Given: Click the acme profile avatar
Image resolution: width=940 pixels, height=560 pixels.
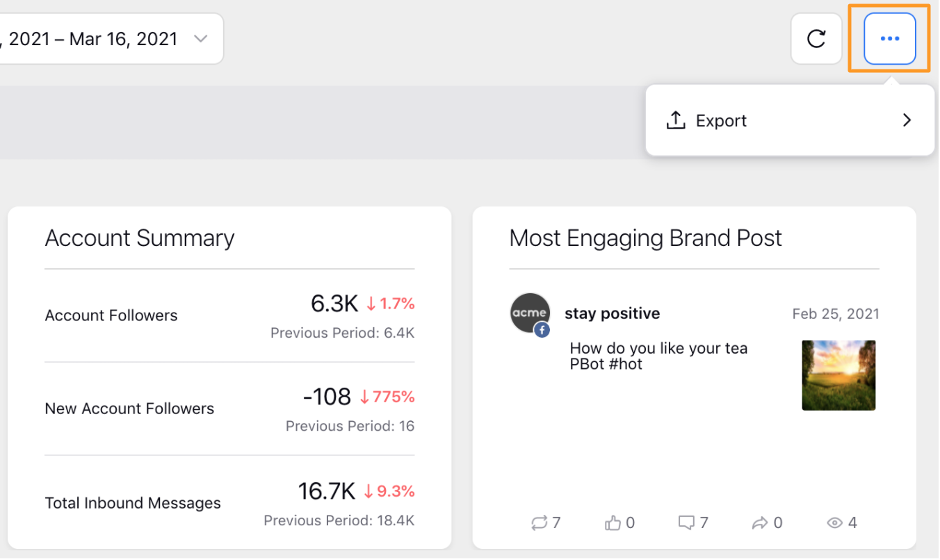Looking at the screenshot, I should click(x=530, y=313).
